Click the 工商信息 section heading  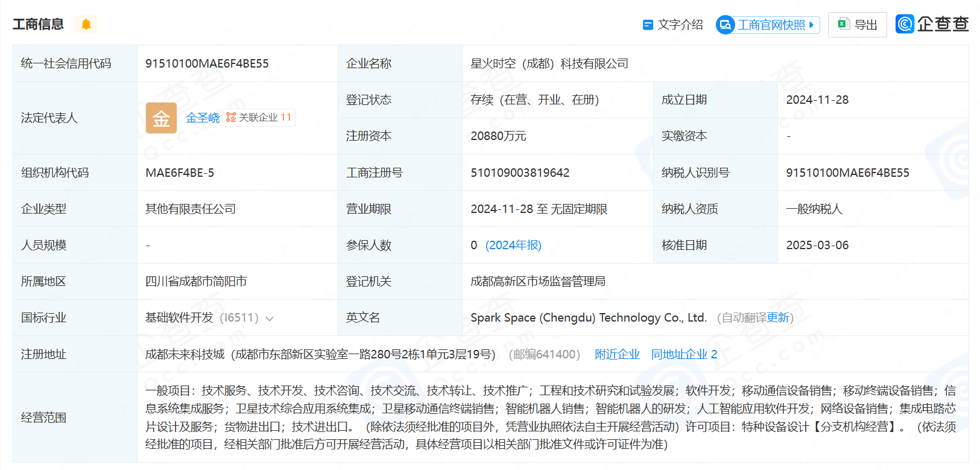point(38,24)
